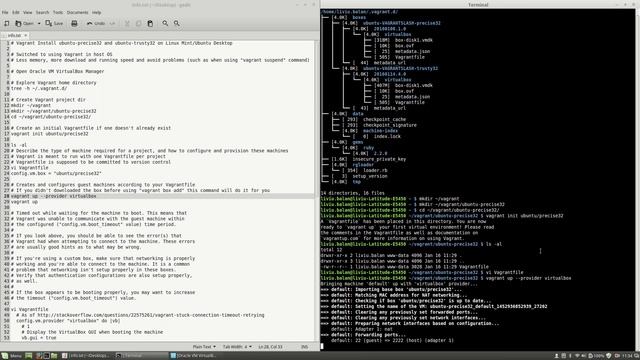This screenshot has width=640, height=360.
Task: Click the gedit editor vertical scrollbar
Action: 317,190
